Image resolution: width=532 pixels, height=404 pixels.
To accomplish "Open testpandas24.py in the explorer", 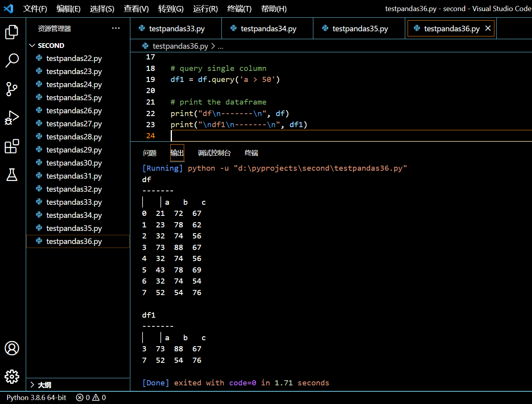I will 78,84.
